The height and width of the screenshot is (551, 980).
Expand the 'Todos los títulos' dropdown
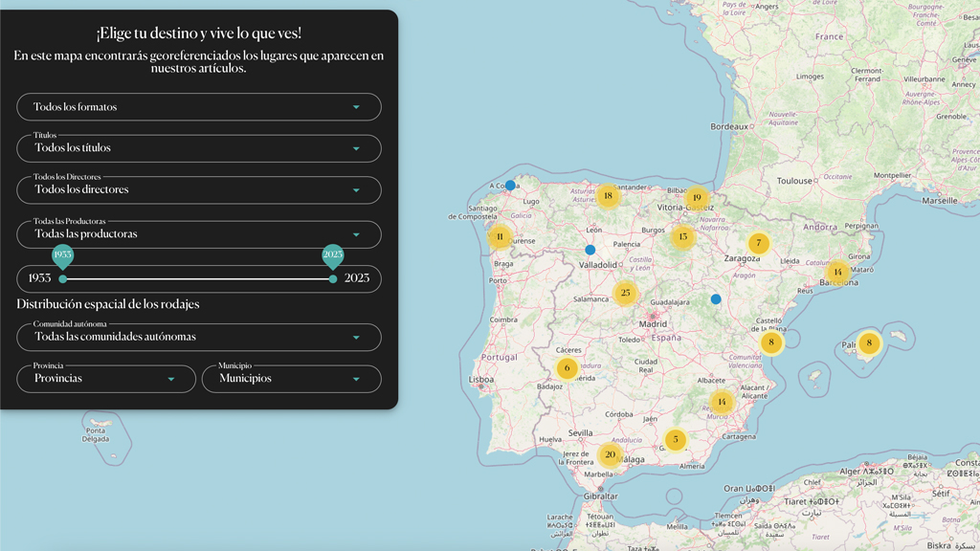(199, 148)
